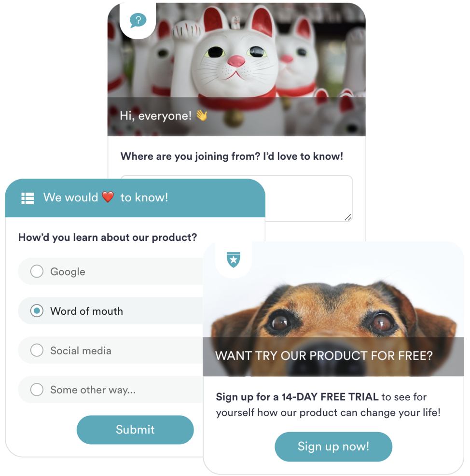Click the lucky cat header image

236,69
